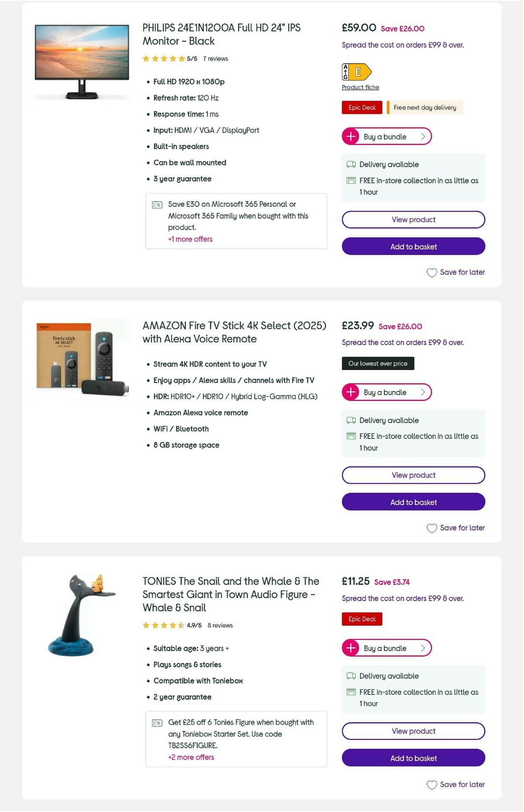The height and width of the screenshot is (812, 524).
Task: Click the in-store collection calendar icon
Action: coord(351,180)
